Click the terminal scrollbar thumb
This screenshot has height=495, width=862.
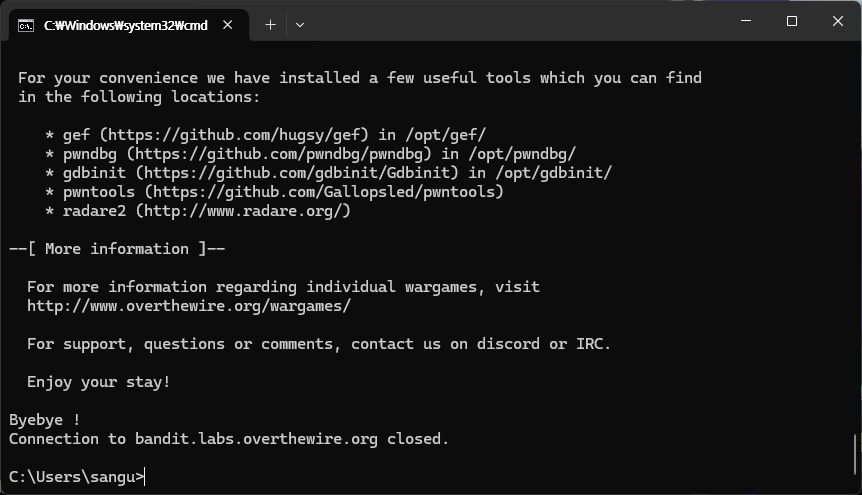(855, 455)
